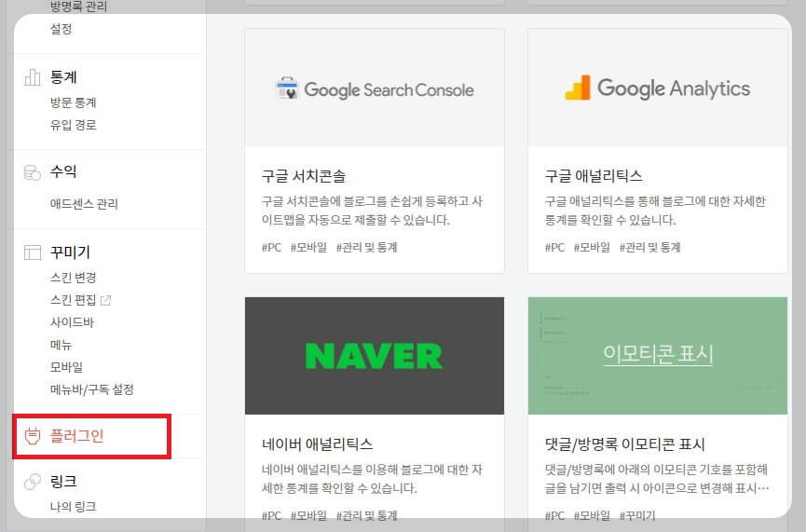This screenshot has width=806, height=532.
Task: Click #모바일 tag on 구글 서치콘솔 card
Action: [308, 248]
